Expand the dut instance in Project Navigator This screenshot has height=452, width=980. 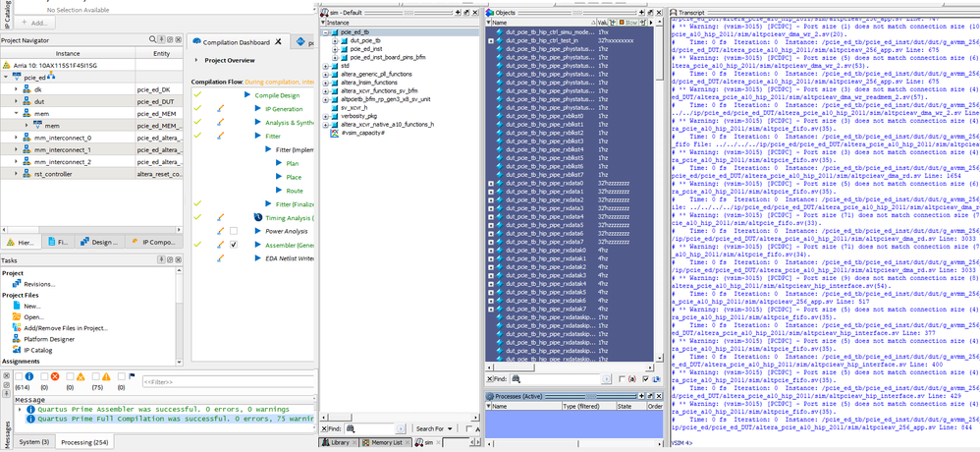(x=15, y=101)
